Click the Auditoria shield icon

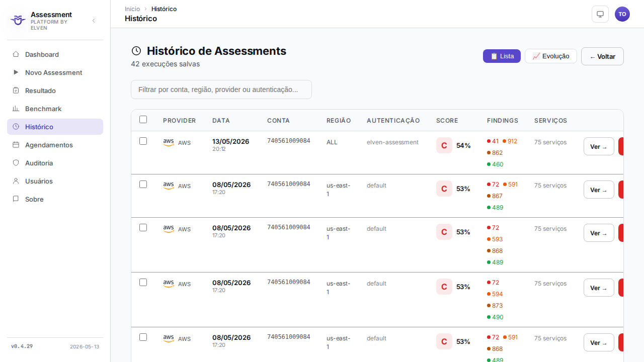16,163
